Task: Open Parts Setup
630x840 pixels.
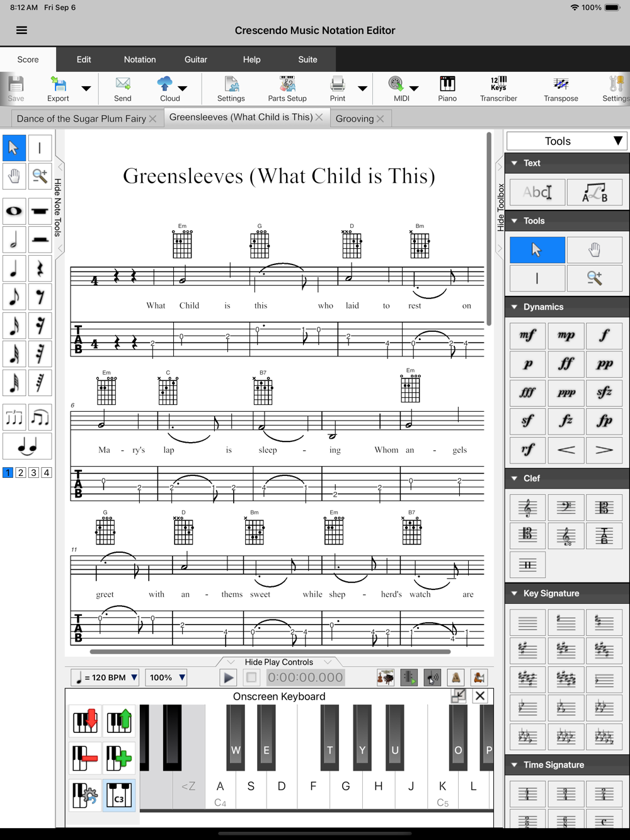Action: click(x=287, y=89)
